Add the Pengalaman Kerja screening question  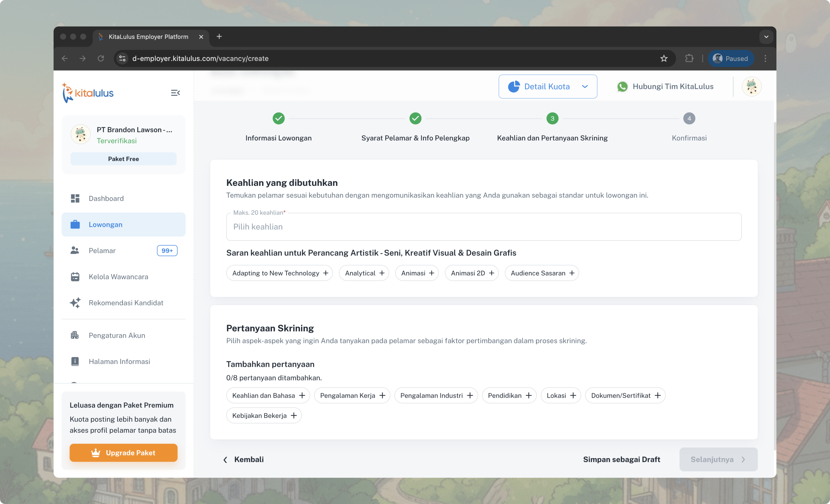click(x=352, y=396)
